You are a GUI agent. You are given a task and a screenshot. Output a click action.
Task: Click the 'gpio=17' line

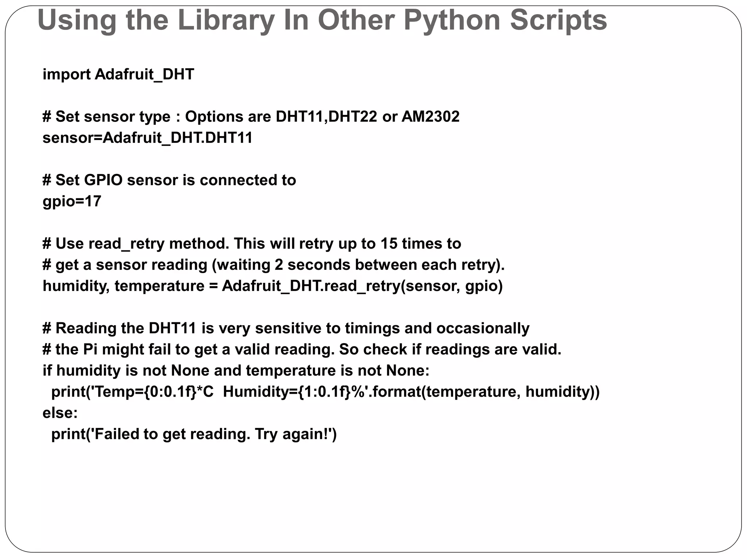(72, 201)
